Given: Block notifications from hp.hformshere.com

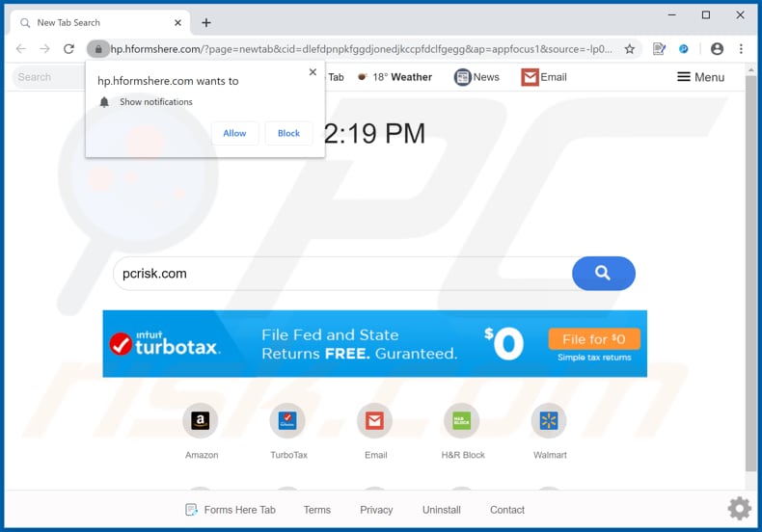Looking at the screenshot, I should coord(288,133).
